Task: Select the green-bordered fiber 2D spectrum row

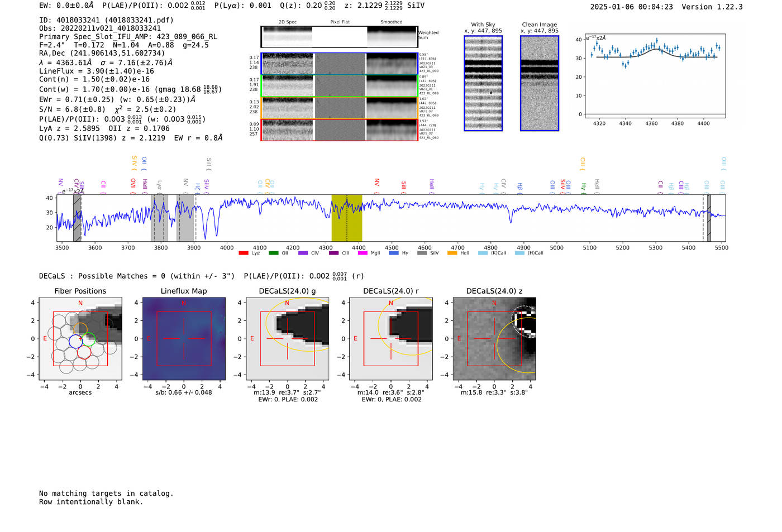Action: (x=339, y=86)
